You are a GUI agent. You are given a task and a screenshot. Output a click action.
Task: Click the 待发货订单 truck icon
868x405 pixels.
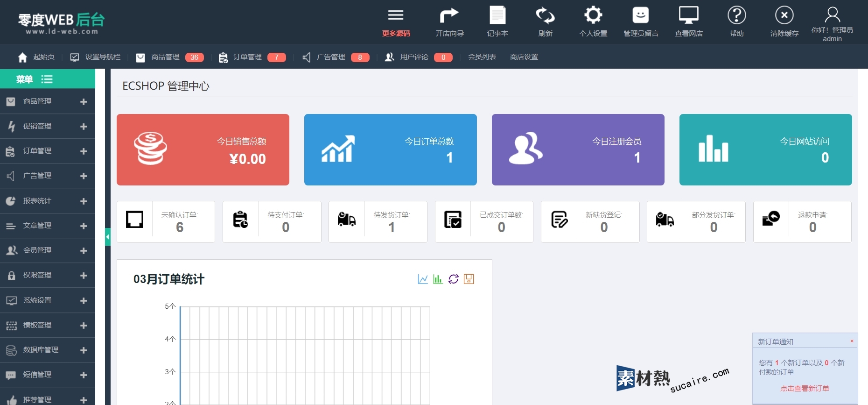click(346, 219)
